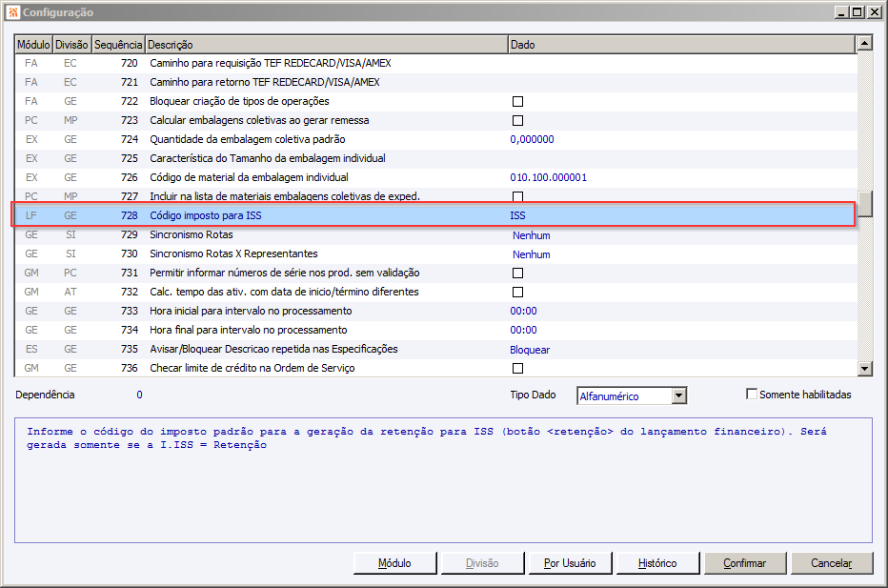Click the value 010.100.000001
This screenshot has width=888, height=588.
coord(548,177)
